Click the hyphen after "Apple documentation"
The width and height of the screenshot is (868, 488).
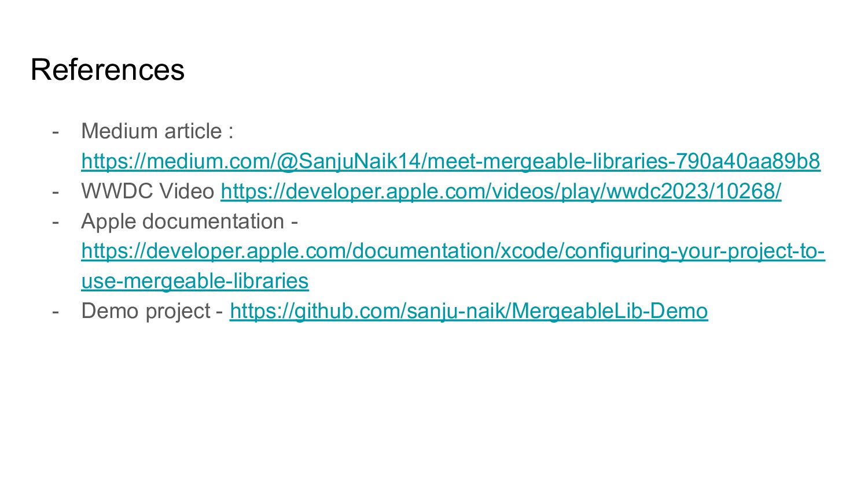295,222
